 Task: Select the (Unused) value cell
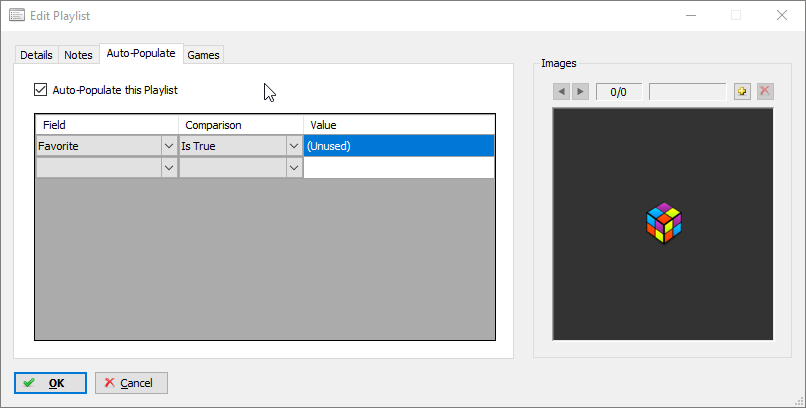coord(399,146)
